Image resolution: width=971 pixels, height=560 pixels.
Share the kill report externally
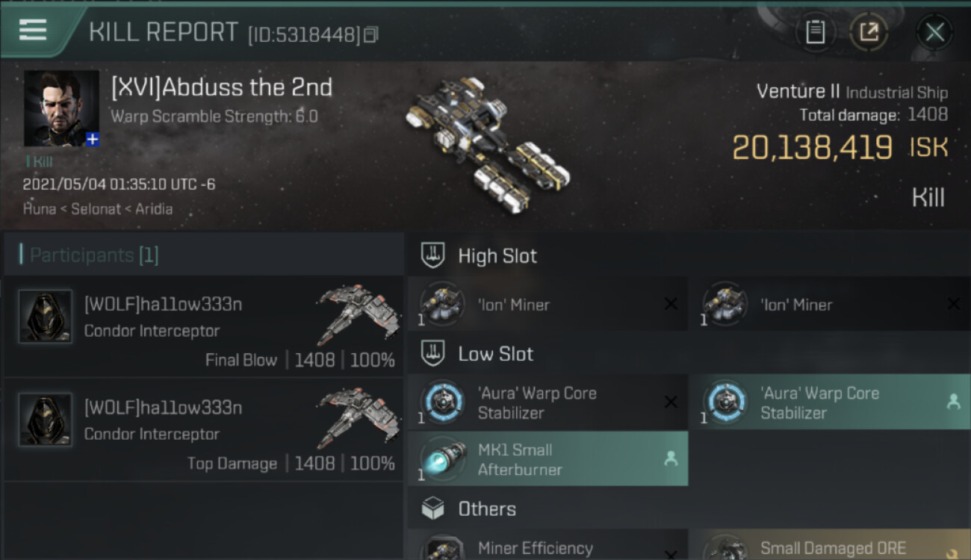869,32
